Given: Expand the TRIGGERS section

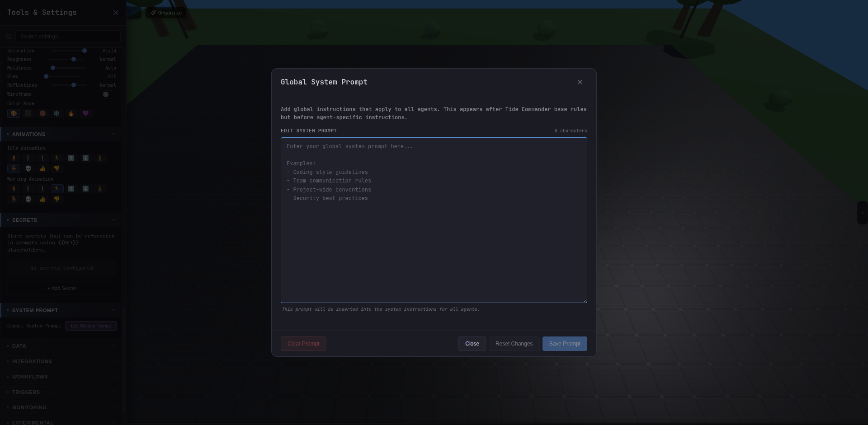Looking at the screenshot, I should pos(61,392).
